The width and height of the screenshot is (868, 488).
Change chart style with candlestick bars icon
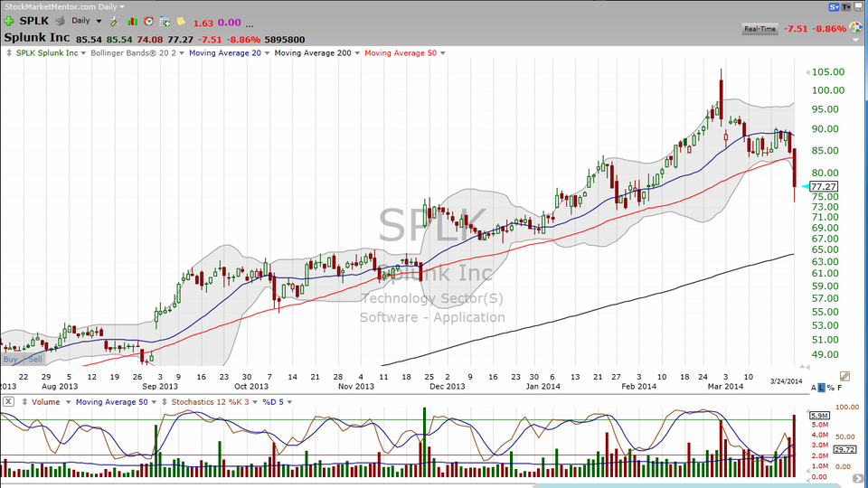click(132, 21)
